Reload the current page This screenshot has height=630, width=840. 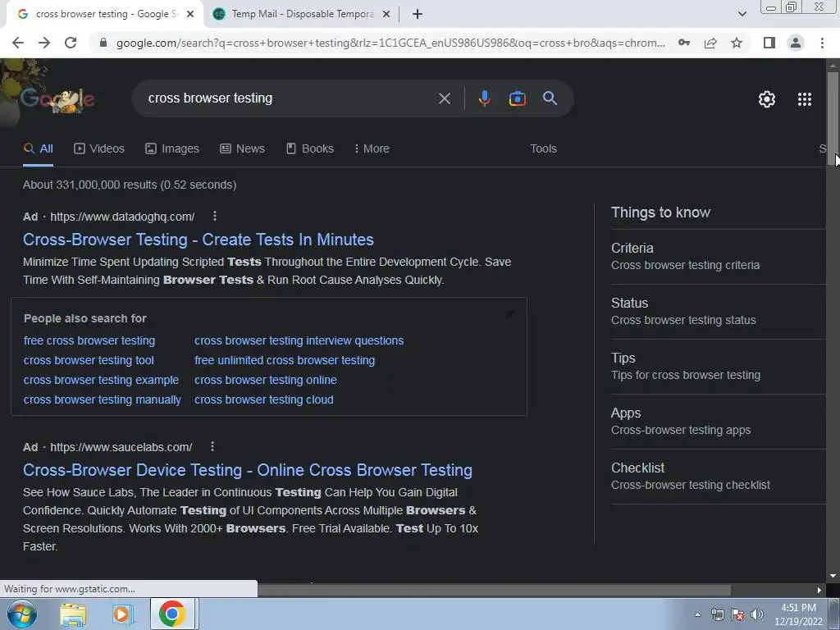tap(71, 43)
